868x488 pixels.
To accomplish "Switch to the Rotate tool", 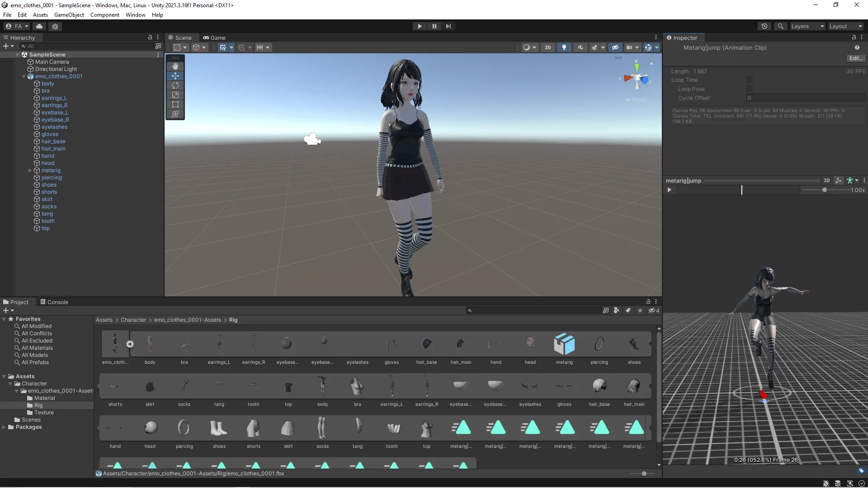I will [175, 85].
